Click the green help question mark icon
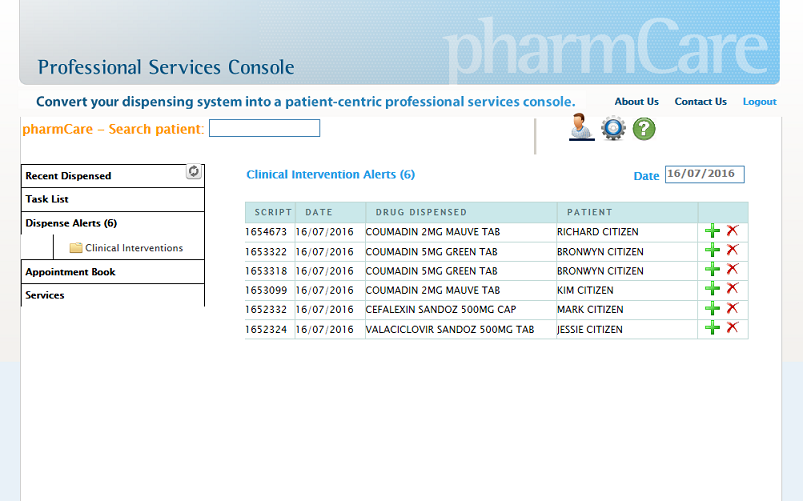The image size is (803, 501). (x=644, y=128)
